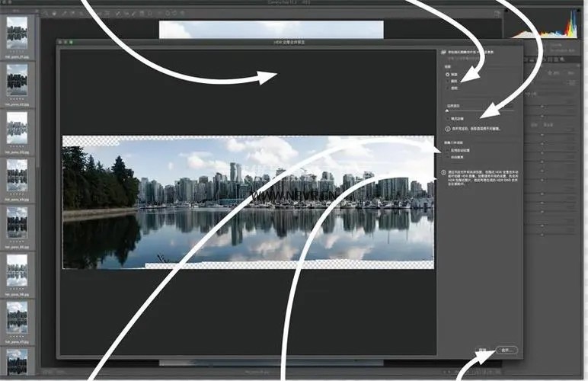Pick the White Balance eyedropper tool
This screenshot has height=381, width=588.
click(65, 14)
